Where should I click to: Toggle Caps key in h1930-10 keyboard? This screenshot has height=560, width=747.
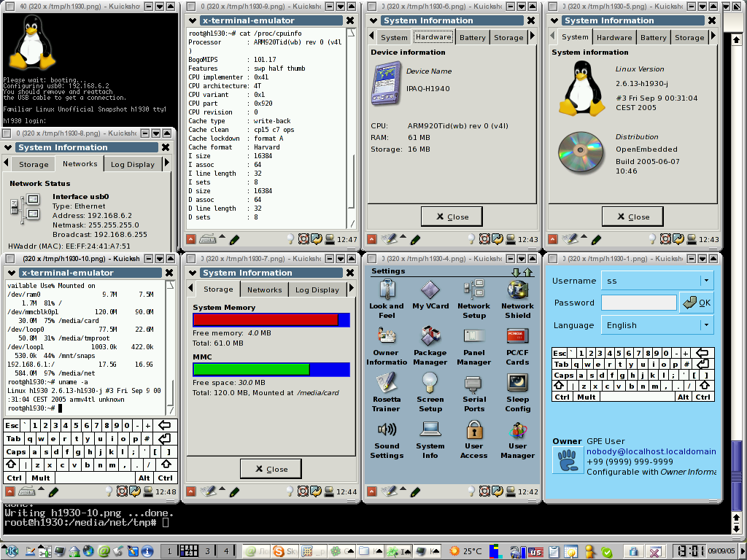point(16,452)
